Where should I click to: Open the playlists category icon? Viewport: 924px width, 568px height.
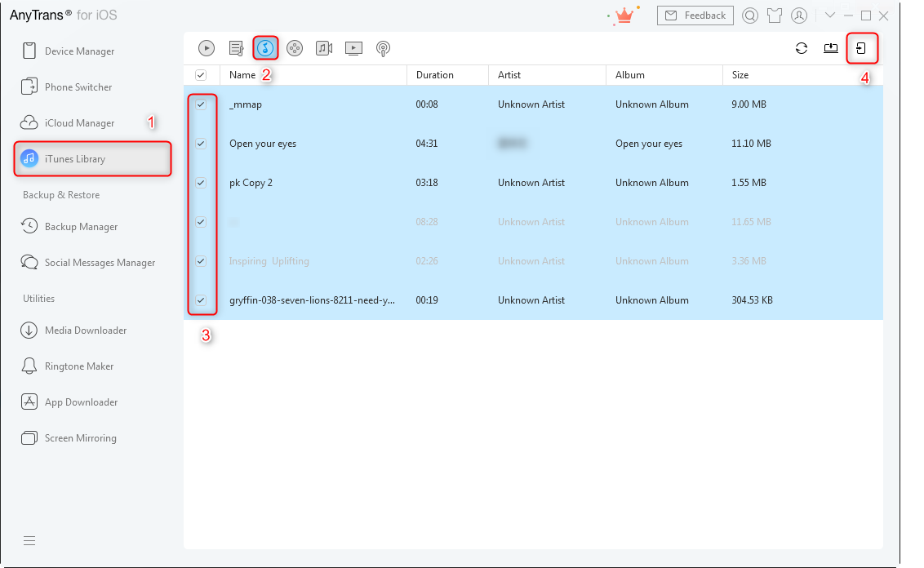click(x=236, y=48)
